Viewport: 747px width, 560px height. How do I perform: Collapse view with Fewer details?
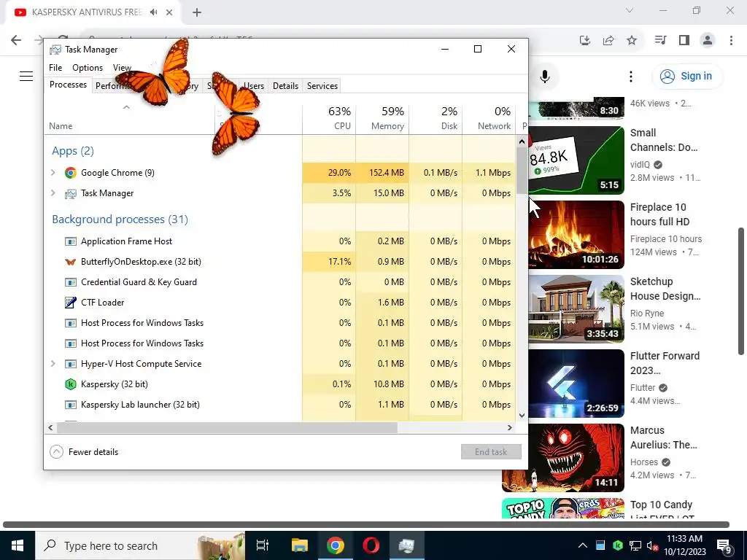(85, 452)
